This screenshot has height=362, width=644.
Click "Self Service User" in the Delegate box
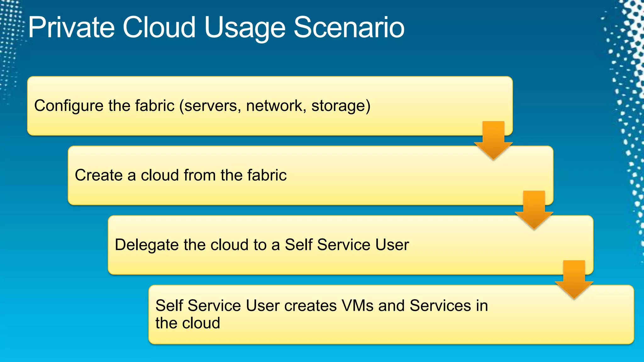pos(347,245)
